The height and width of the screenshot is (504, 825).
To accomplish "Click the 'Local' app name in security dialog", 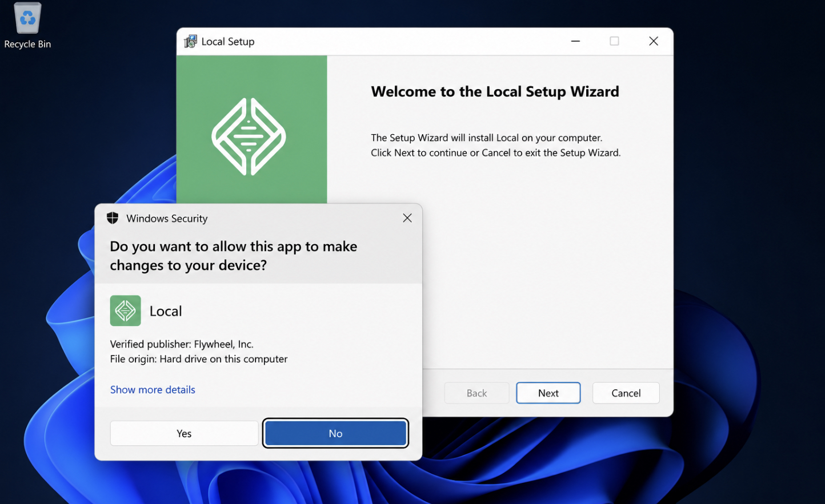I will click(x=166, y=311).
